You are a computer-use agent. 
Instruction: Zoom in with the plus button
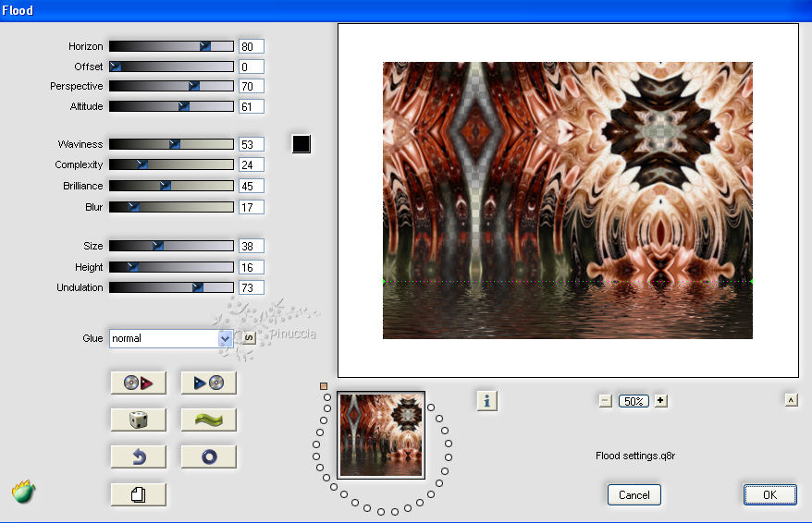660,400
